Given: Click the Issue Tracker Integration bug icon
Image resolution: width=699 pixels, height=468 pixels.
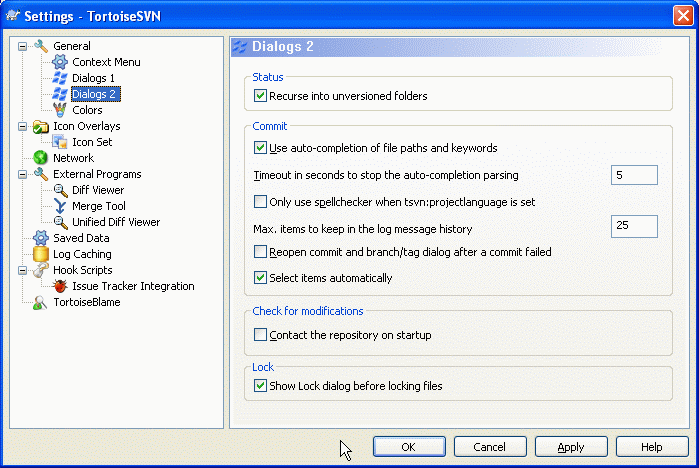Looking at the screenshot, I should [60, 286].
